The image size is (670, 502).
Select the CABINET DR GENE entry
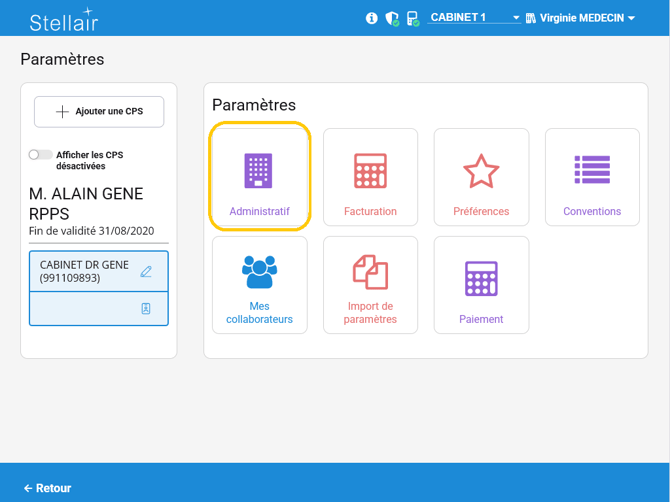pos(84,271)
